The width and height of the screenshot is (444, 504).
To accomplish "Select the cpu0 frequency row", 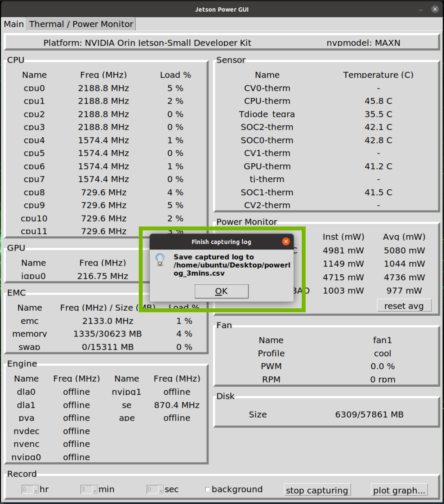I will (104, 88).
